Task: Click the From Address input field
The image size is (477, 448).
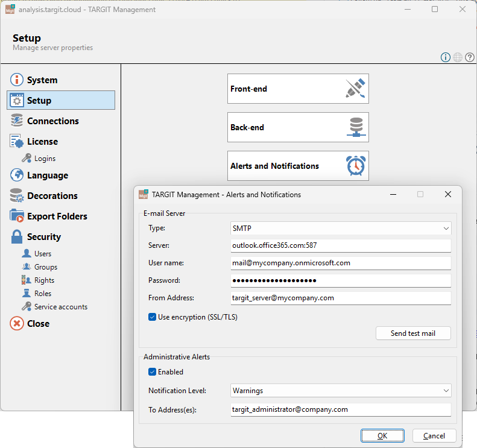Action: 341,298
